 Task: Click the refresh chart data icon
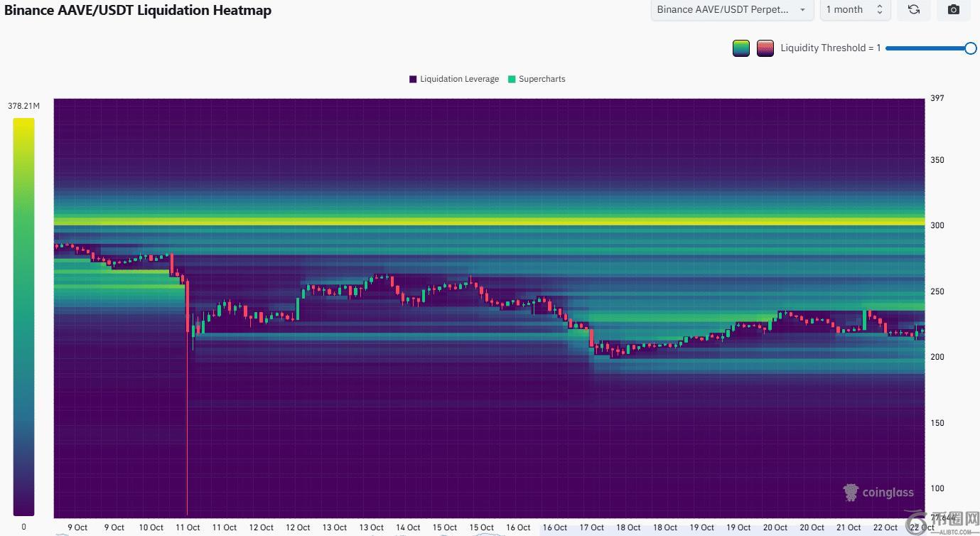(x=914, y=10)
